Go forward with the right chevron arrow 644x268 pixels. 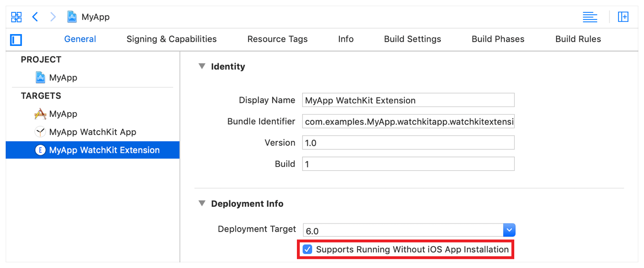coord(53,17)
